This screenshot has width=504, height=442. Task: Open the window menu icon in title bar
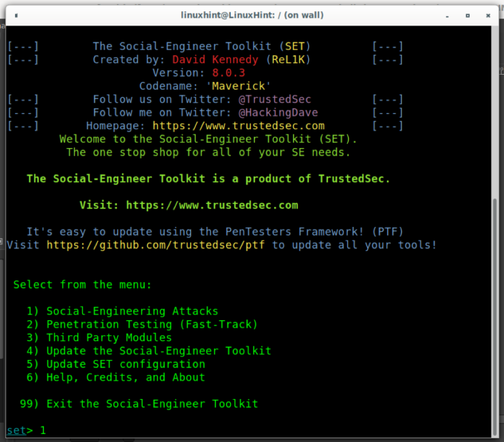14,15
